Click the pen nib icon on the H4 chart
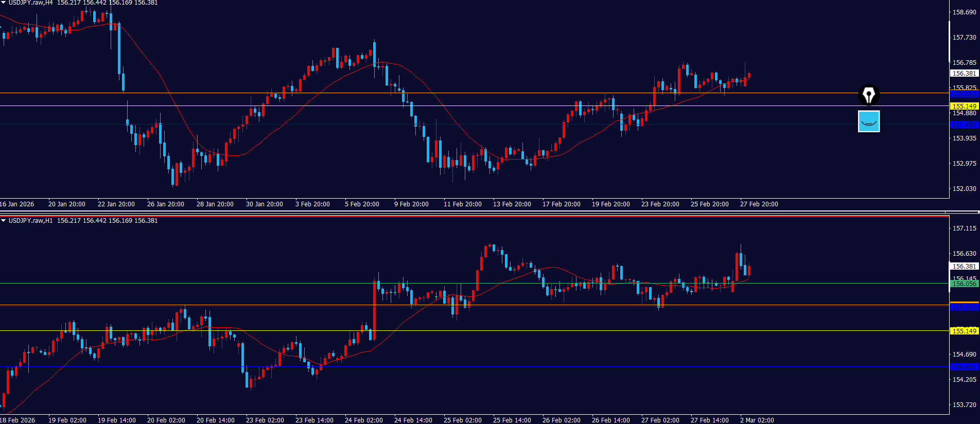The height and width of the screenshot is (424, 980). (869, 95)
